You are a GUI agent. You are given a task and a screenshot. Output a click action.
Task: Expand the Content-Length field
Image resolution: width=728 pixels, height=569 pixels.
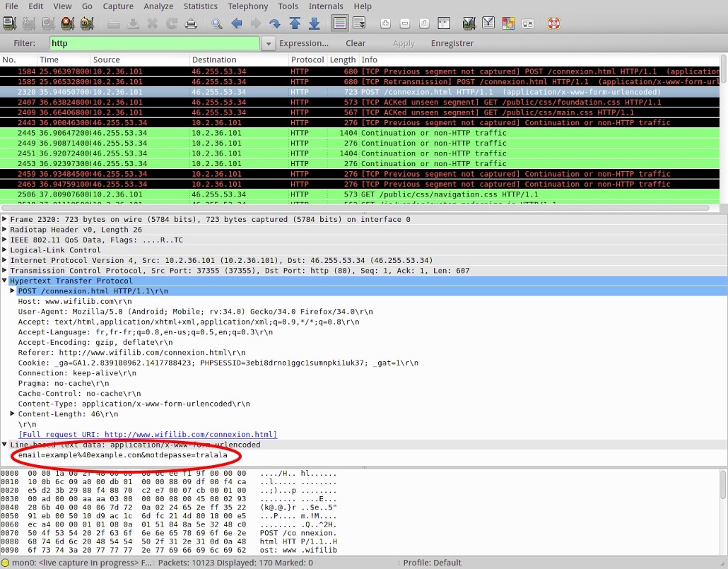tap(13, 413)
